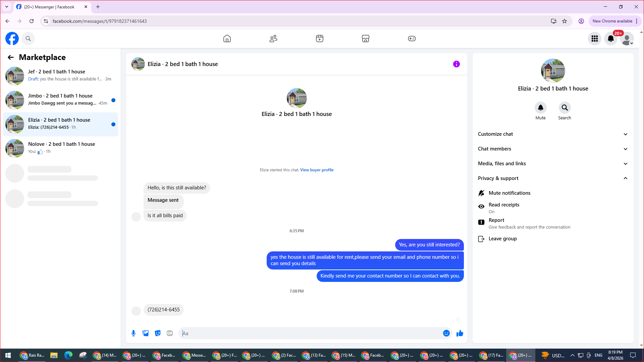Open the Facebook Marketplace nav icon
Image resolution: width=644 pixels, height=362 pixels.
(x=366, y=39)
